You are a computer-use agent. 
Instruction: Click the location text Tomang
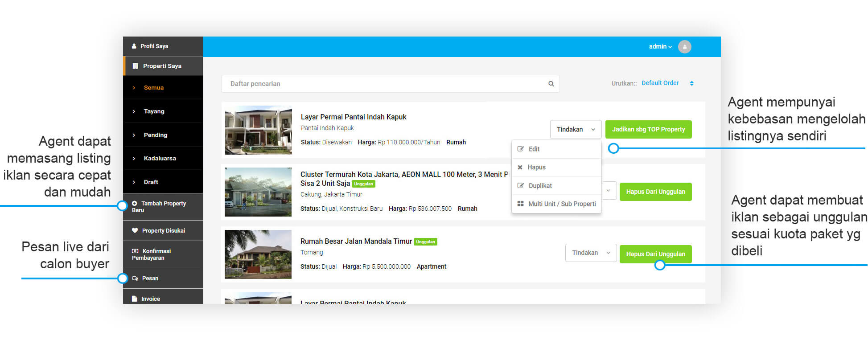312,252
